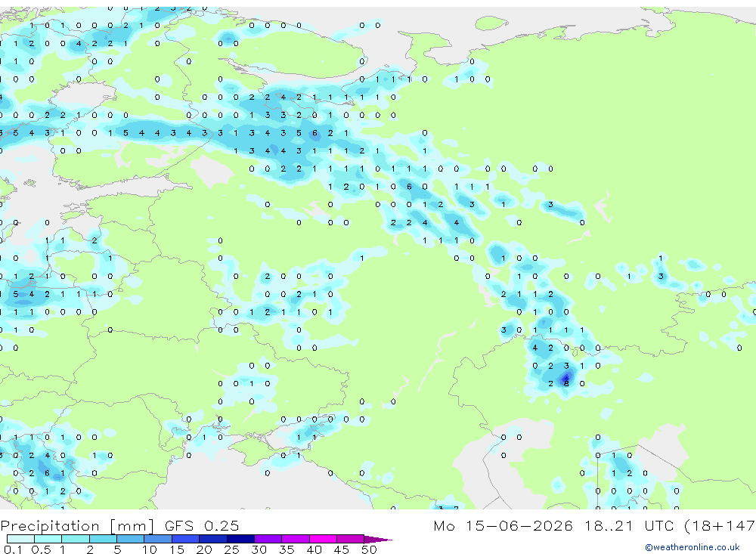Click the '10' label on the legend scale

point(149,549)
